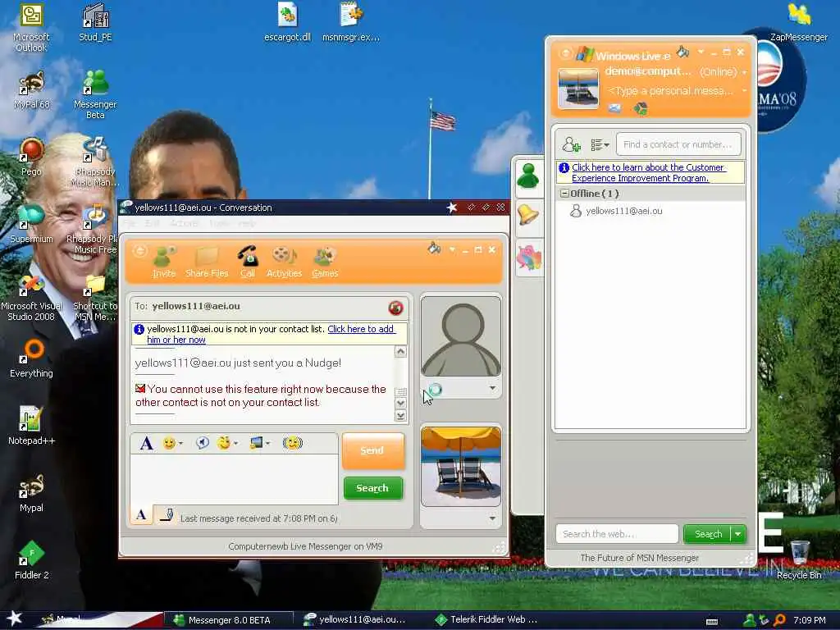840x630 pixels.
Task: Open Games in conversation toolbar
Action: 325,262
